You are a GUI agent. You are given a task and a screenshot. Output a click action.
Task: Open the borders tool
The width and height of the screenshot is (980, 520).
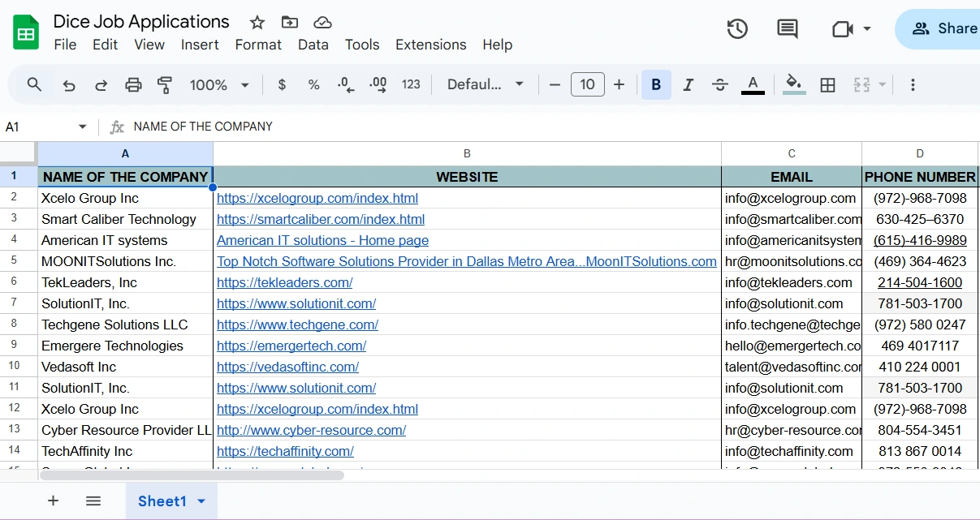[x=827, y=84]
